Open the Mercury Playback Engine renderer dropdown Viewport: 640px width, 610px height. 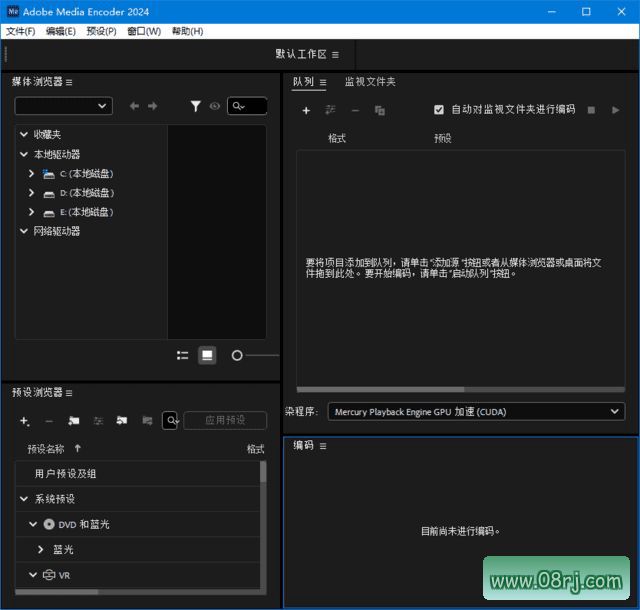tap(476, 412)
